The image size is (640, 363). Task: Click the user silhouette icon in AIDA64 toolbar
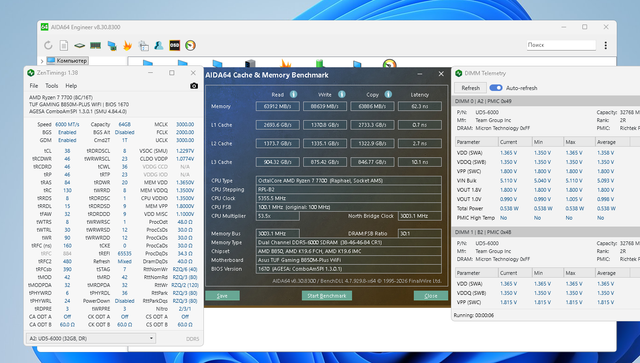tap(159, 45)
